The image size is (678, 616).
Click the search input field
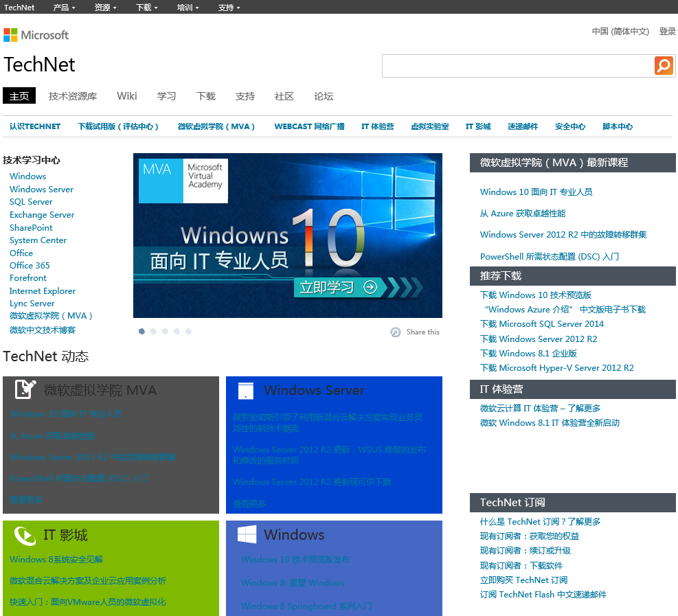[518, 66]
